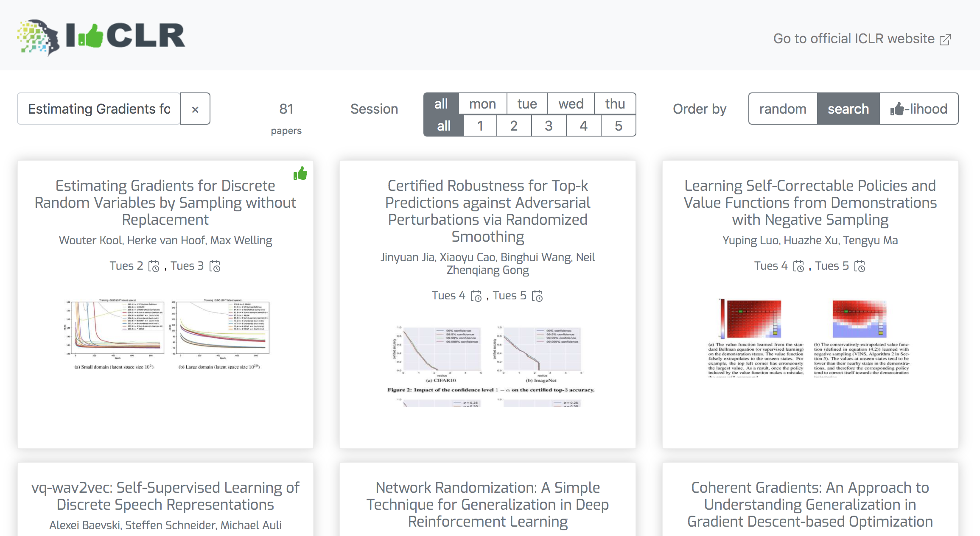
Task: Filter sessions by wed day
Action: pos(571,104)
